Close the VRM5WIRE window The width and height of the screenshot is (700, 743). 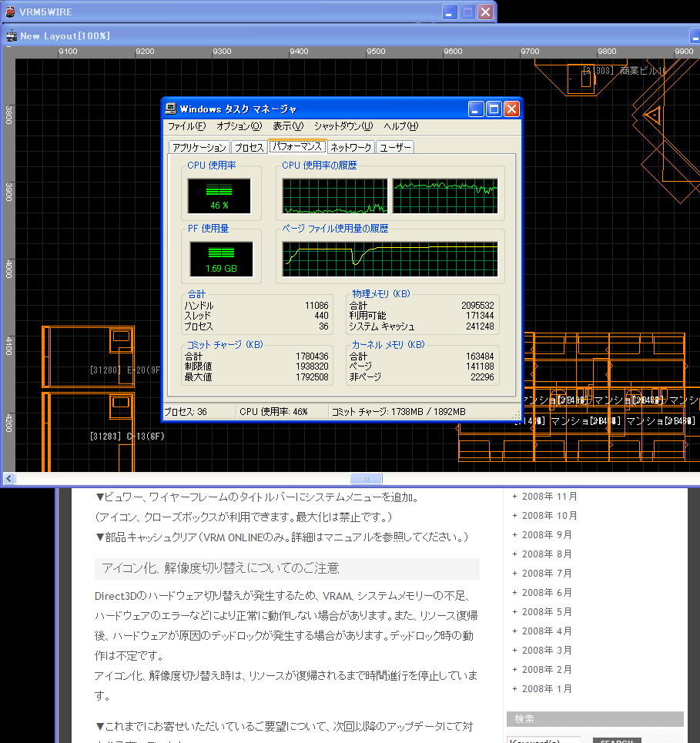(x=485, y=12)
